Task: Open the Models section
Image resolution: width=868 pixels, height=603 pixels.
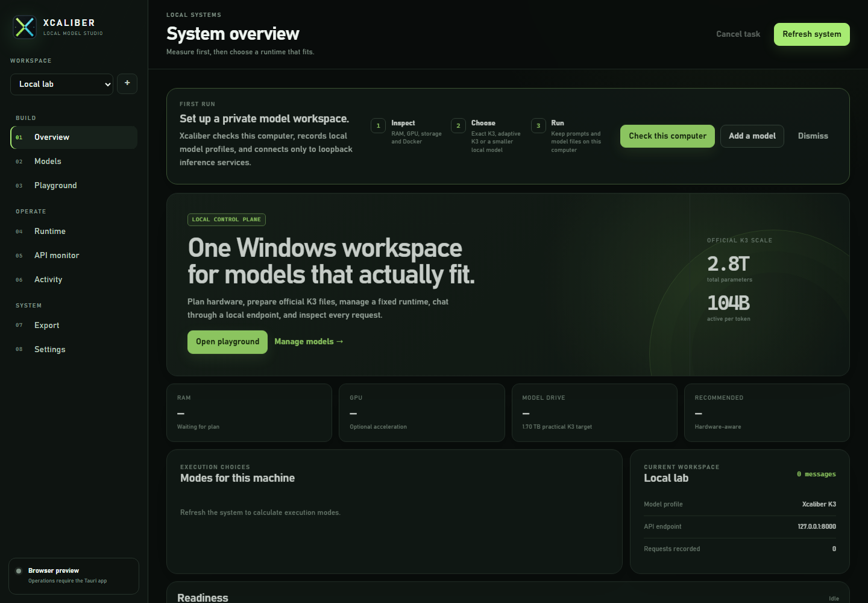Action: tap(74, 162)
